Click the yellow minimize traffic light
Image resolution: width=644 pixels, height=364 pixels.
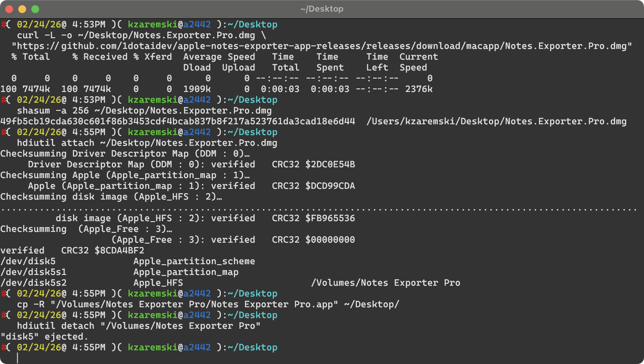click(22, 9)
